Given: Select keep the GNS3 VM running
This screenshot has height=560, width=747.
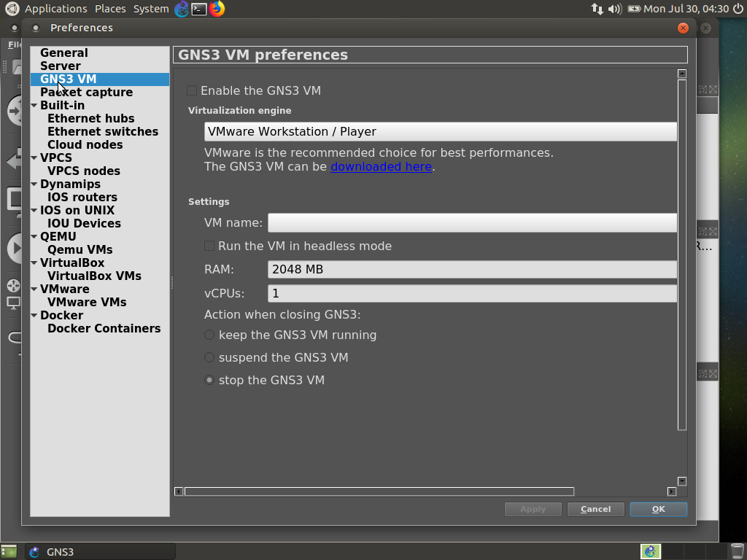Looking at the screenshot, I should (209, 335).
